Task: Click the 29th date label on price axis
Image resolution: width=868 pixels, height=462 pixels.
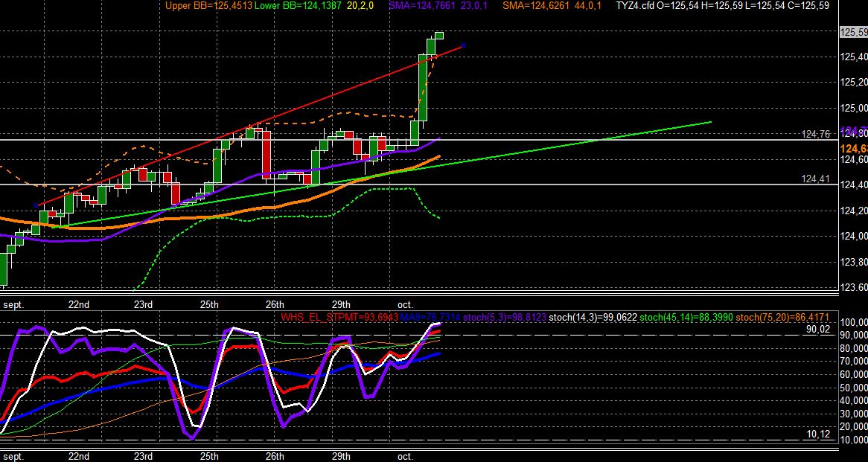Action: (340, 304)
